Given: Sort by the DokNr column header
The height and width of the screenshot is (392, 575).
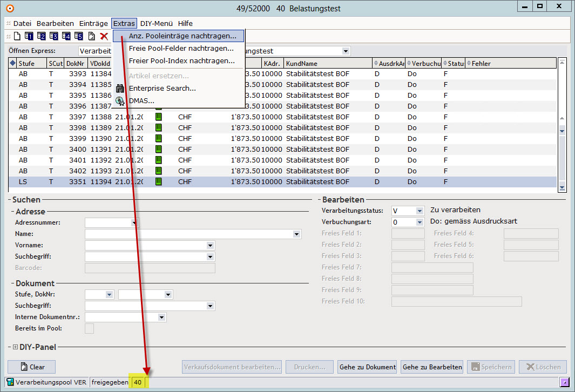Looking at the screenshot, I should click(x=76, y=63).
